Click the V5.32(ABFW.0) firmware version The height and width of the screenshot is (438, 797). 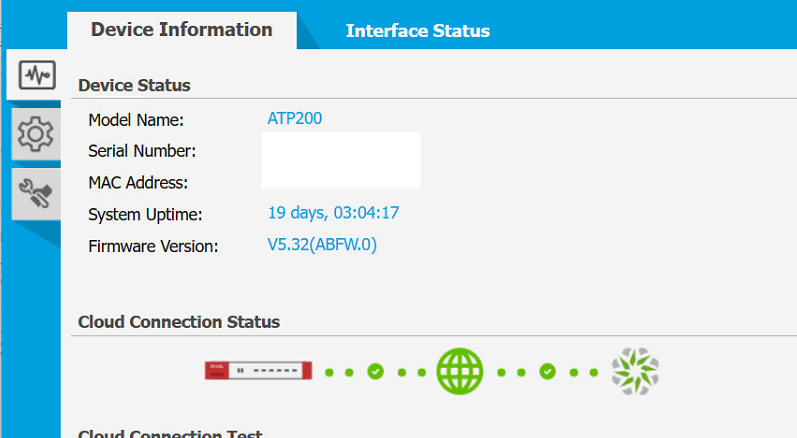pos(321,244)
